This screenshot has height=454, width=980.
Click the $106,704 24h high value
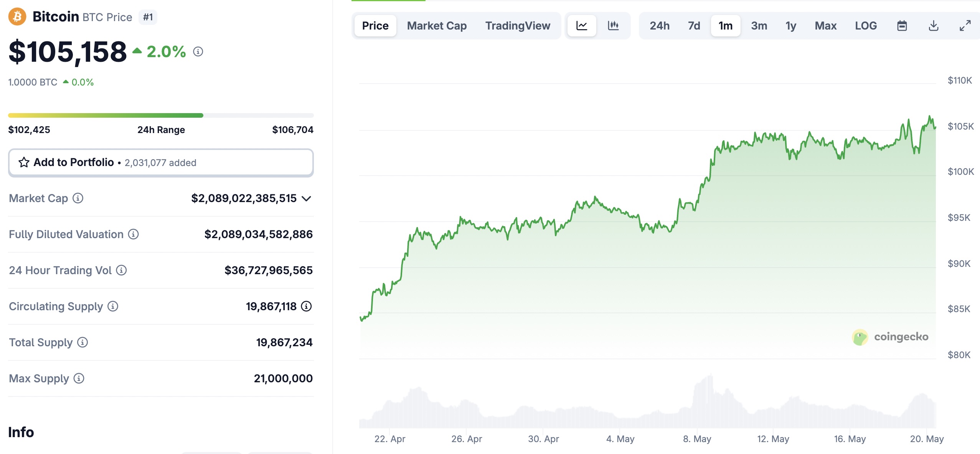pos(293,130)
